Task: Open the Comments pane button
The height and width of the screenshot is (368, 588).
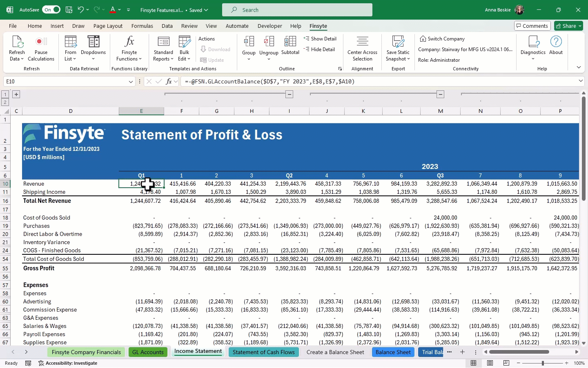Action: (532, 26)
